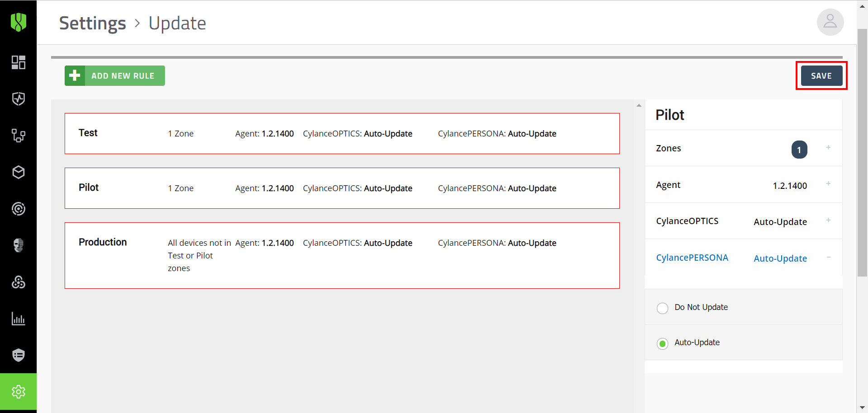Select the Test update rule
The width and height of the screenshot is (868, 413).
342,133
